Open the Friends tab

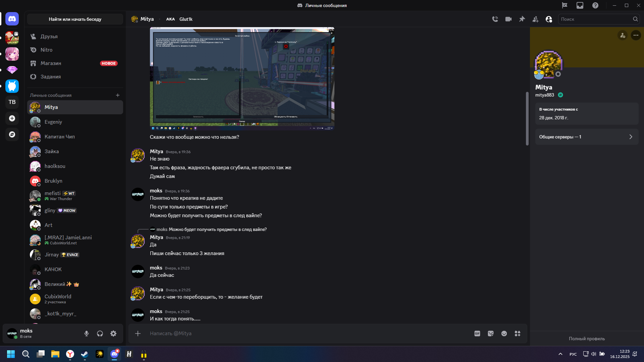(49, 36)
